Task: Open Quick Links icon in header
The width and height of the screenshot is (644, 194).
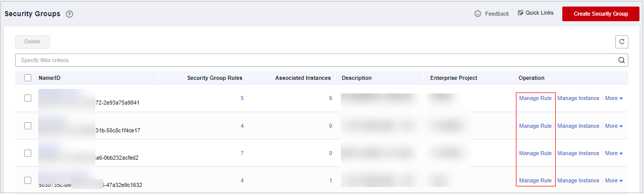Action: click(x=521, y=13)
